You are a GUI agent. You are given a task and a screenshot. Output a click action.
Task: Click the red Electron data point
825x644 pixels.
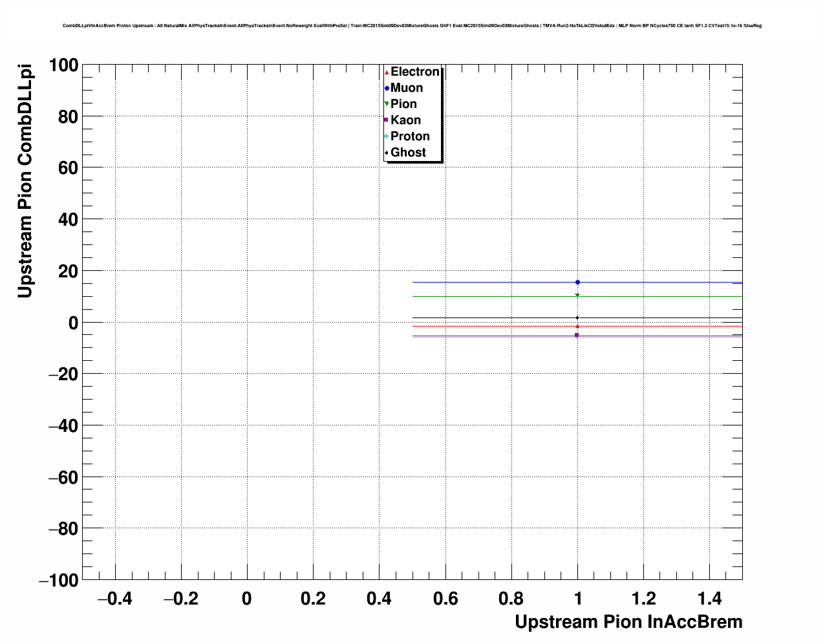click(577, 326)
